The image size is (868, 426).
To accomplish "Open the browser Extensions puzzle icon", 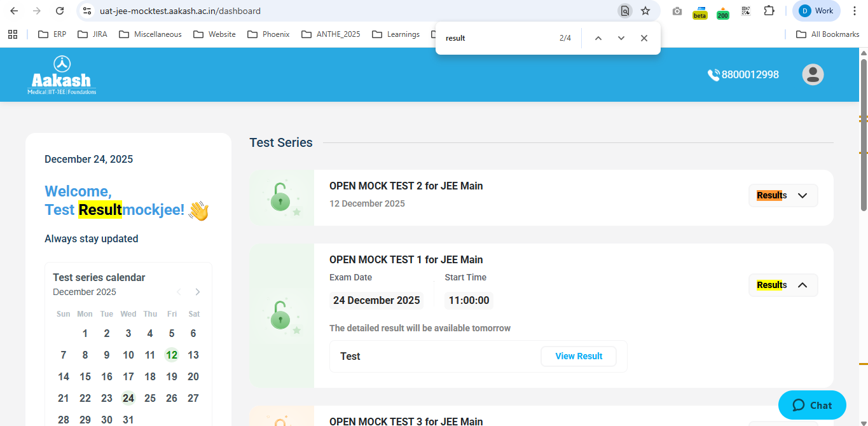I will tap(769, 11).
